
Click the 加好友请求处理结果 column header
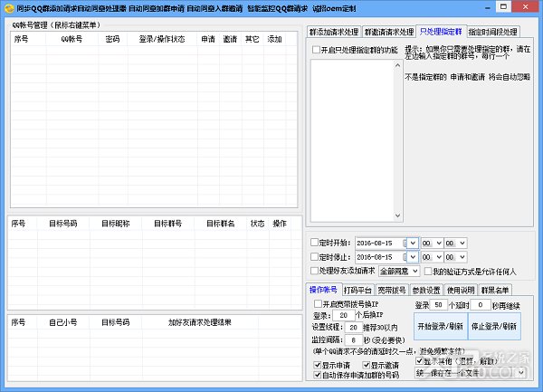click(200, 322)
